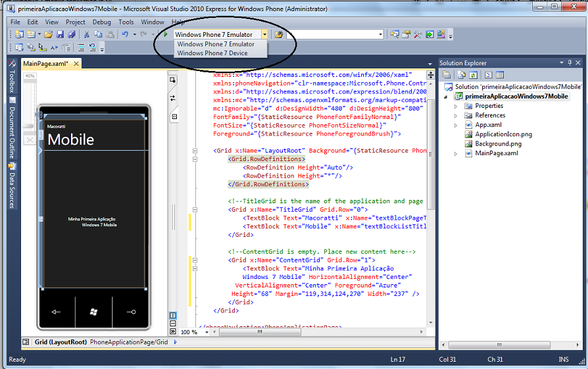Click the Open File folder icon

[49, 34]
